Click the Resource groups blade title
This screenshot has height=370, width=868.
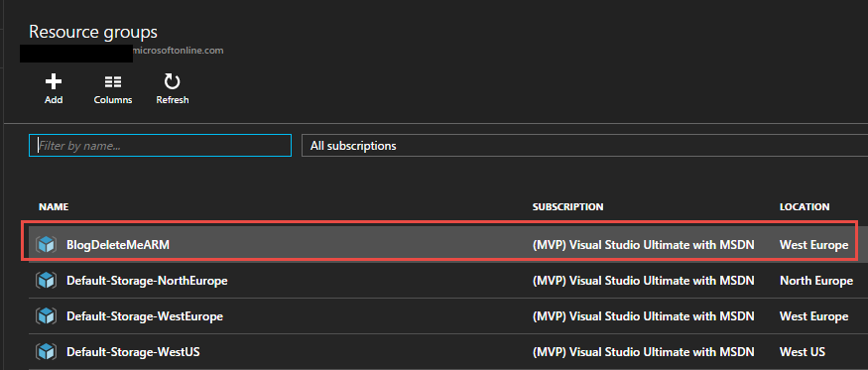point(93,32)
